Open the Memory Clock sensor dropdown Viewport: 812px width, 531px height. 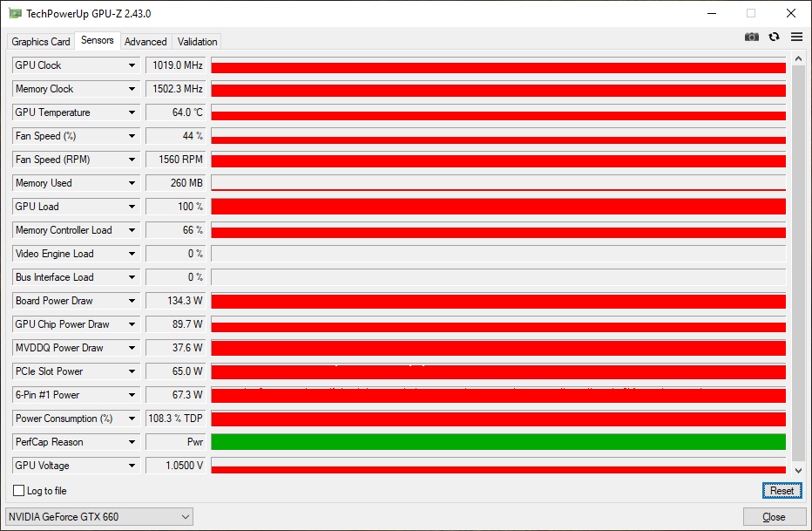76,89
